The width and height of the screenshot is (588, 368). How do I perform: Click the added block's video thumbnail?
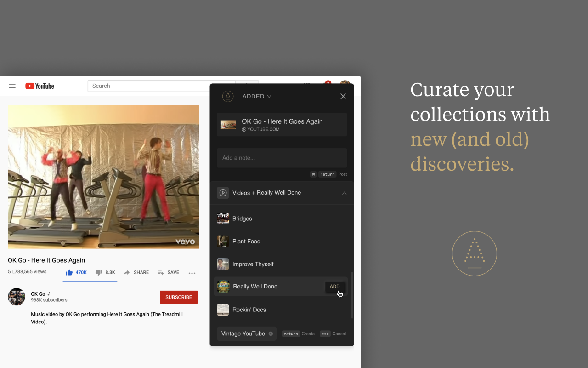[x=228, y=124]
